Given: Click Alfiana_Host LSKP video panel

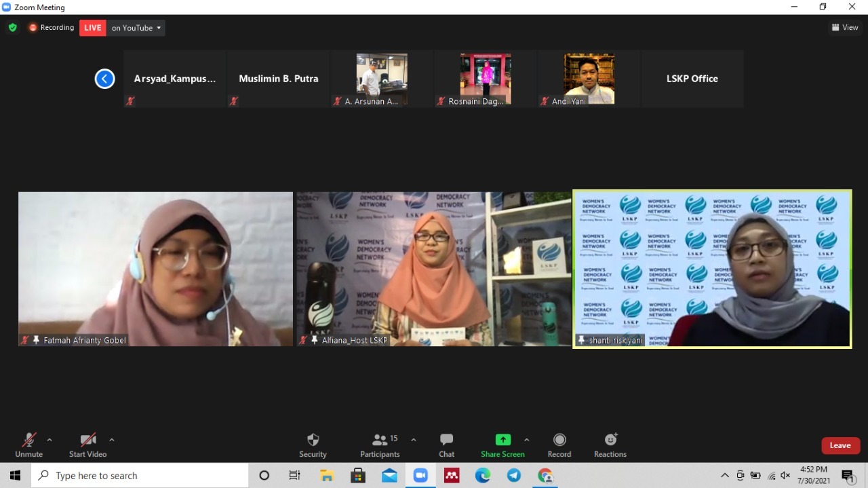Looking at the screenshot, I should click(x=434, y=269).
